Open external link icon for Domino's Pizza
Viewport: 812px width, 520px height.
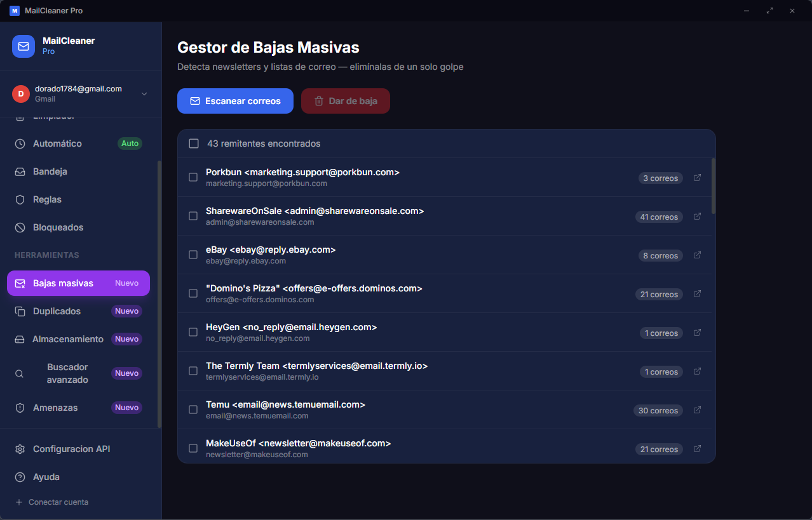[697, 294]
